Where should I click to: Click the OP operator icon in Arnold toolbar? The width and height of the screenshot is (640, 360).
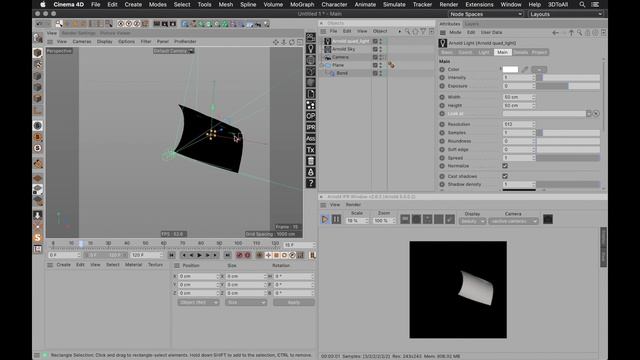pos(311,116)
